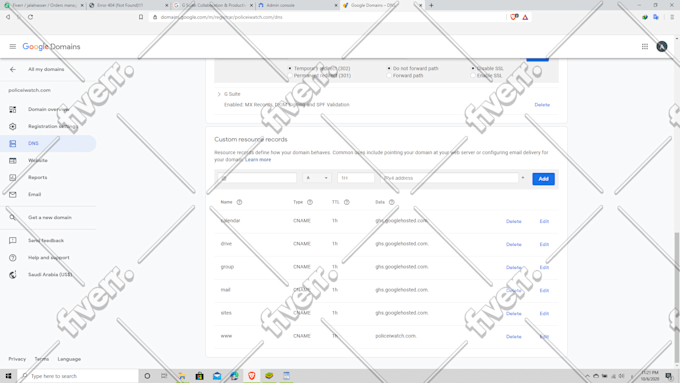
Task: Select Forward path option
Action: [x=389, y=75]
